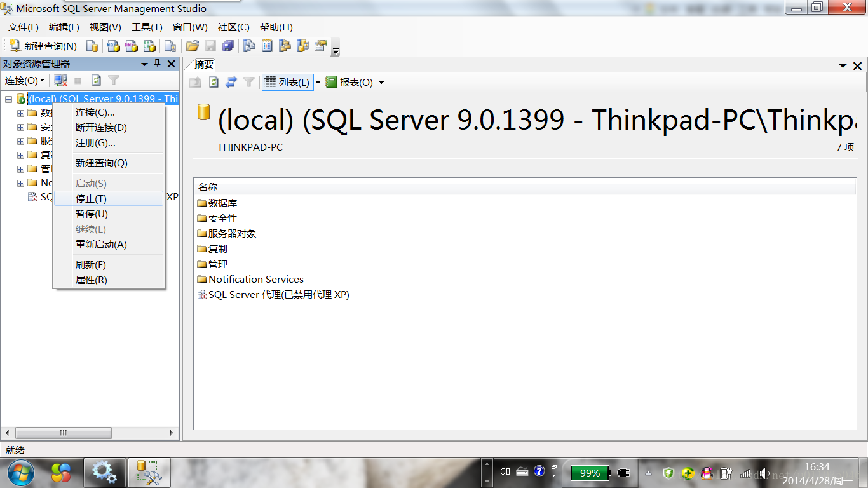Open the 视图(V) menu
Screen dimensions: 868x488
tap(105, 27)
